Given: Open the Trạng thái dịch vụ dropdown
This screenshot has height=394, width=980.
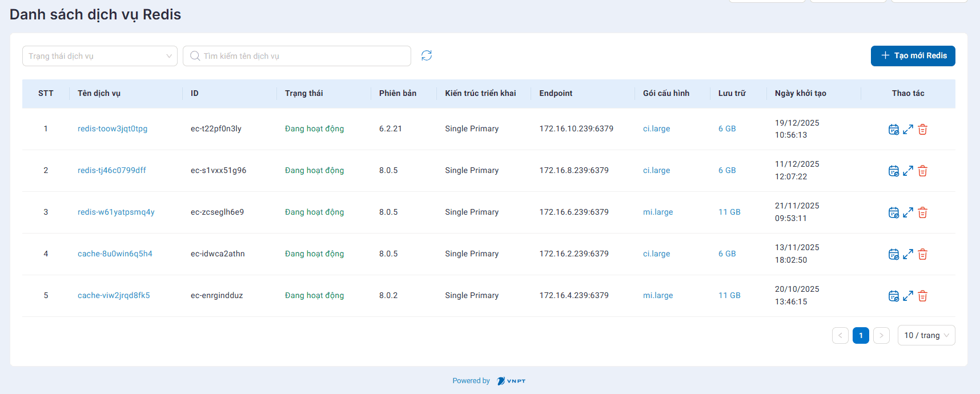Looking at the screenshot, I should point(100,56).
